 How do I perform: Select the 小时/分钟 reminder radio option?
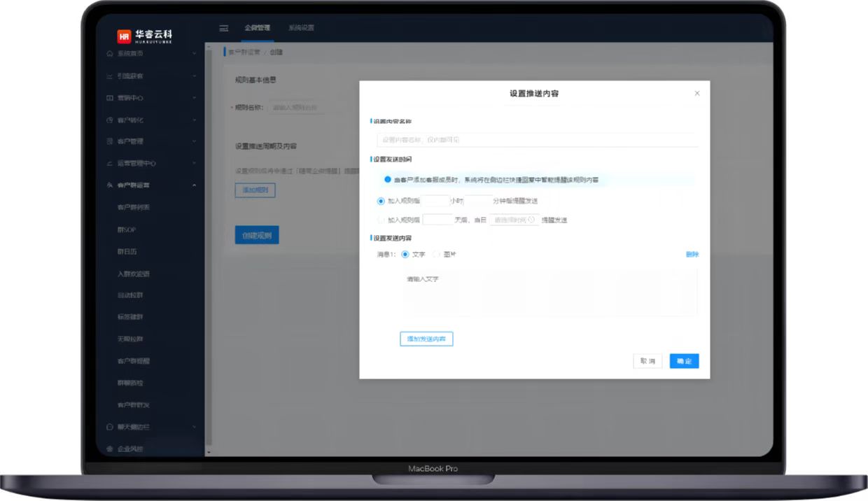[381, 201]
